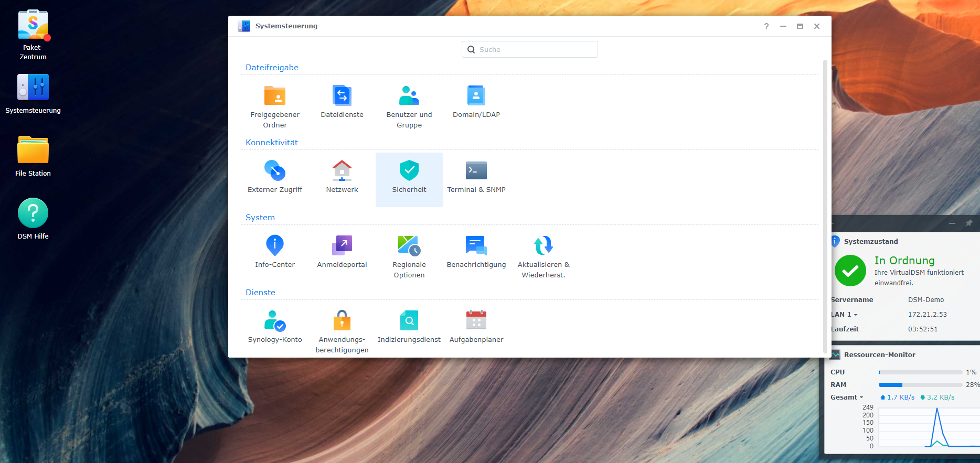
Task: Click the In Ordnung status text
Action: coord(904,261)
